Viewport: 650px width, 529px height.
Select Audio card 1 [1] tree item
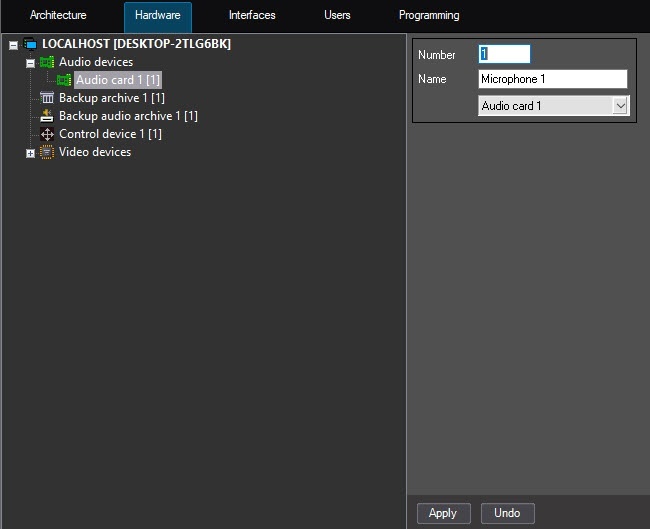(x=118, y=80)
